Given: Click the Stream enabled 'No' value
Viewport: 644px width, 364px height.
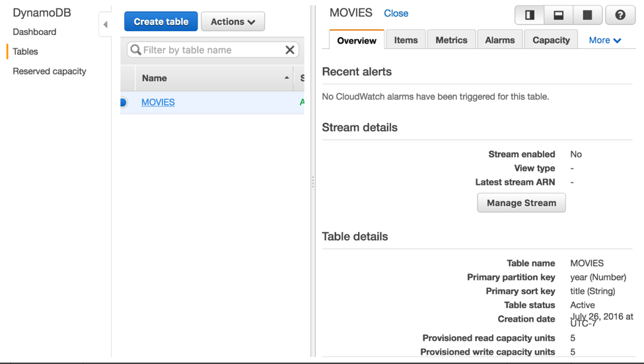Looking at the screenshot, I should [x=576, y=155].
